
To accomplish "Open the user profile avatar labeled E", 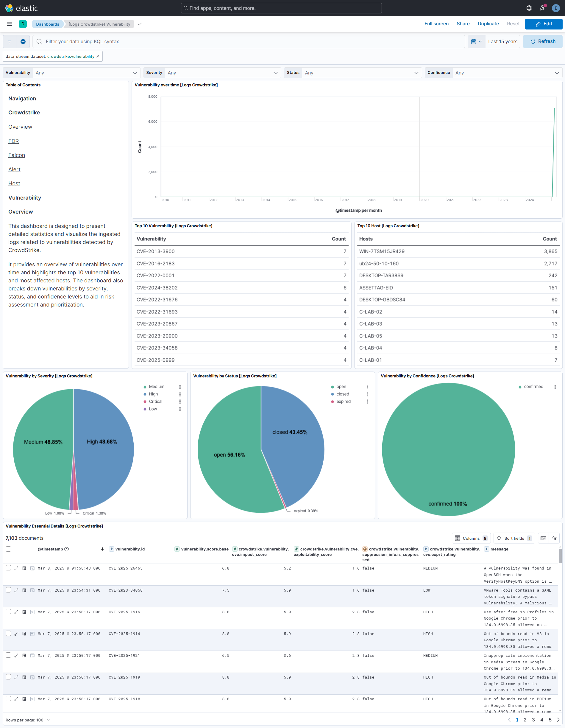I will (x=556, y=8).
